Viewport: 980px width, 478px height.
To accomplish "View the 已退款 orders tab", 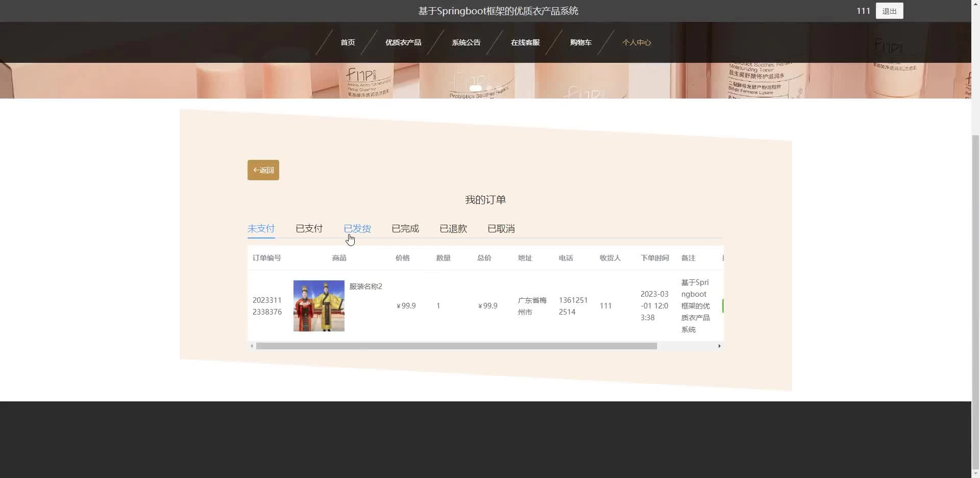I will tap(453, 229).
